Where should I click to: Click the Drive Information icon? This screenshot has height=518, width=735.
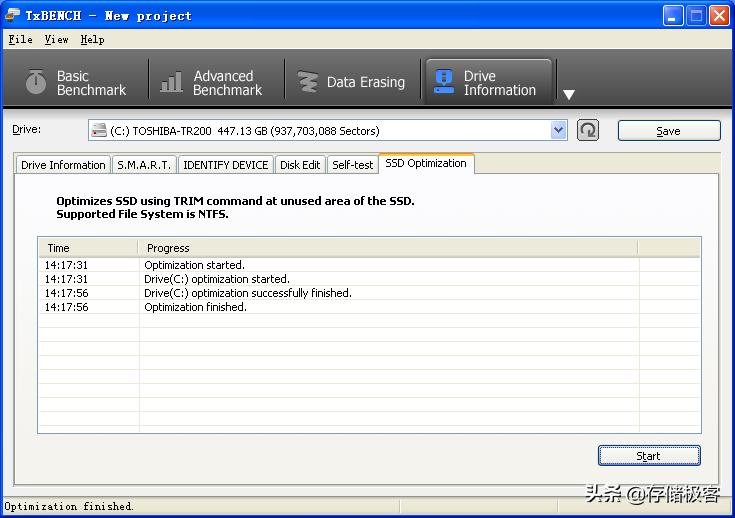click(443, 82)
